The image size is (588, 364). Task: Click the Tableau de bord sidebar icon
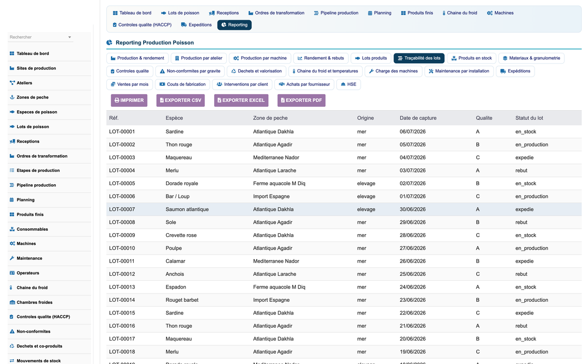(12, 53)
